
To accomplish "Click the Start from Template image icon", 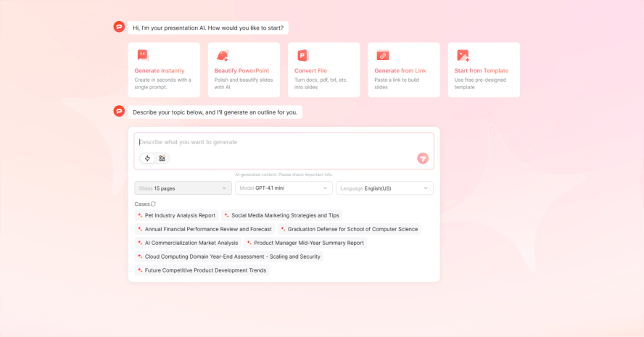I will 463,55.
